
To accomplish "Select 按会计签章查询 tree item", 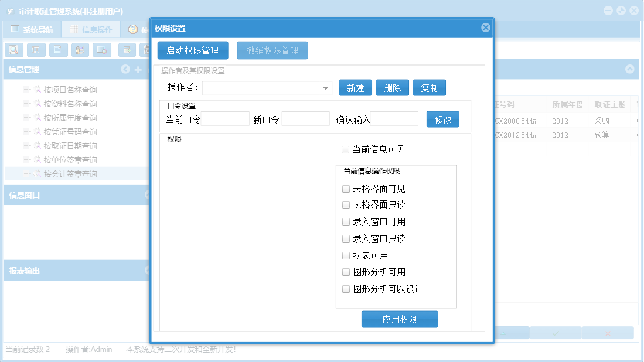I will click(70, 174).
